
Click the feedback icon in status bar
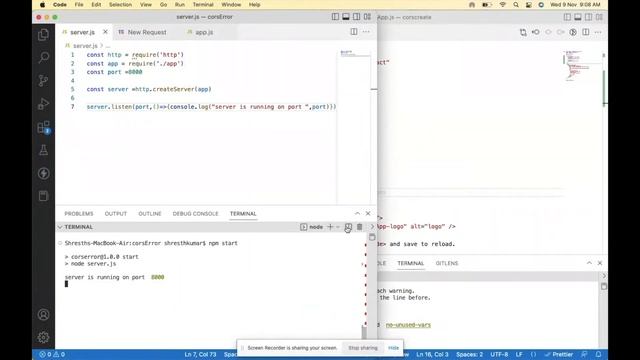(584, 354)
